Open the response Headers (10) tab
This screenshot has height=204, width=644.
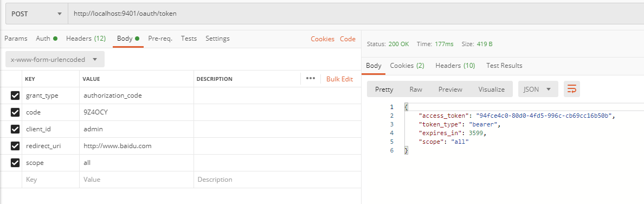click(455, 66)
